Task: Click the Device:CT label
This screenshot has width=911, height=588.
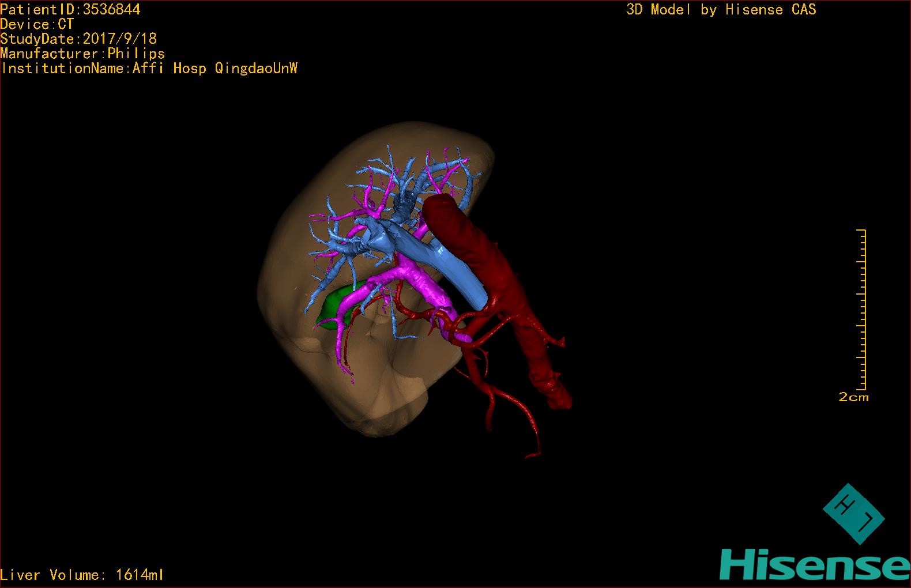Action: click(37, 24)
